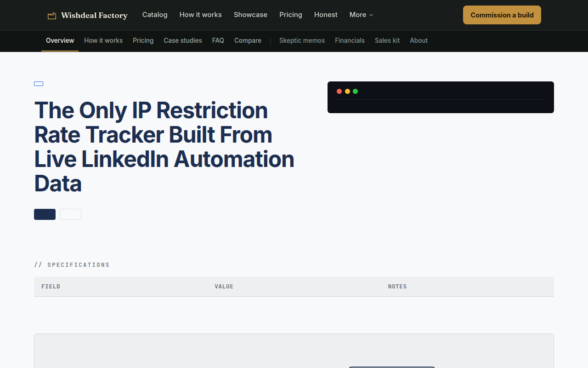Screen dimensions: 588x368
Task: Open the Honest nav link
Action: click(x=326, y=15)
